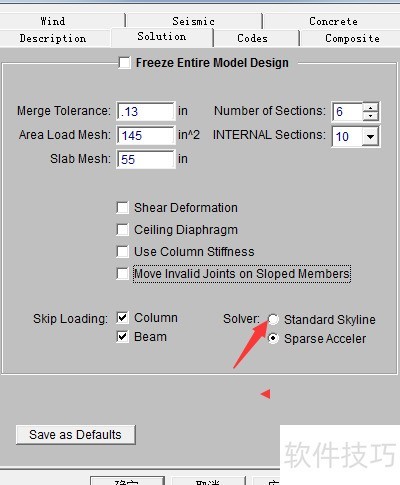Open the Seismic tab

click(x=193, y=21)
